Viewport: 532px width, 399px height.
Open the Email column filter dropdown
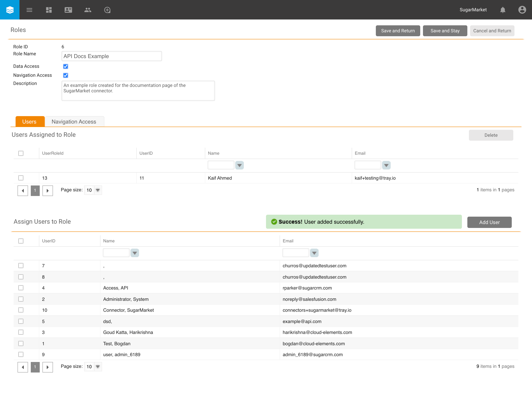point(386,165)
